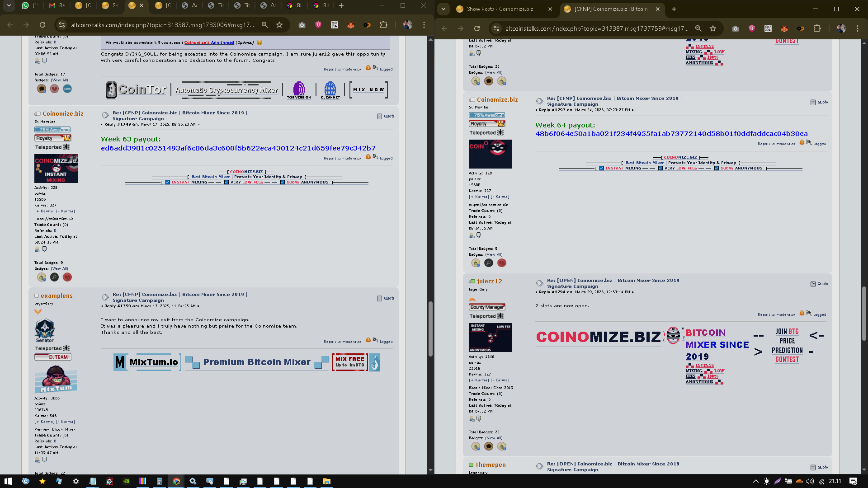Open a new tab in the left window
The image size is (868, 488).
point(341,5)
